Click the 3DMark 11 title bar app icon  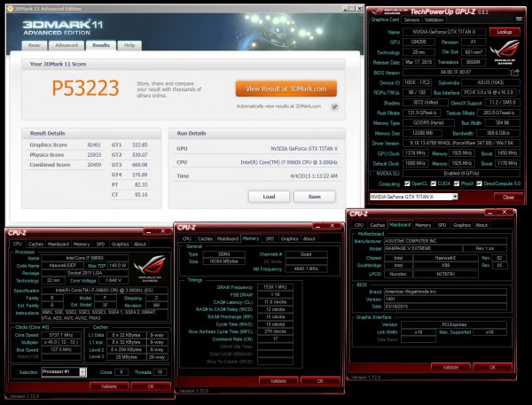(10, 9)
